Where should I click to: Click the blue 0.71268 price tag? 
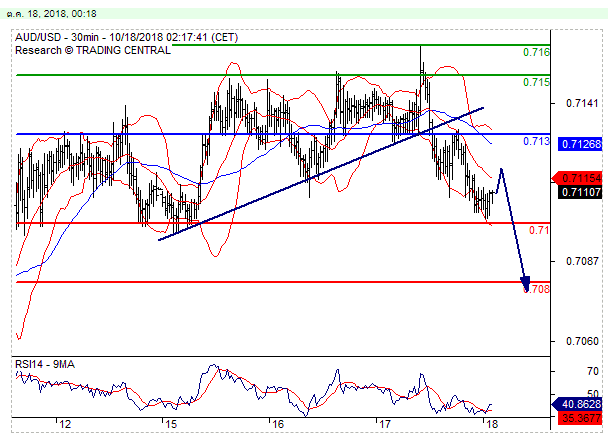(x=580, y=144)
